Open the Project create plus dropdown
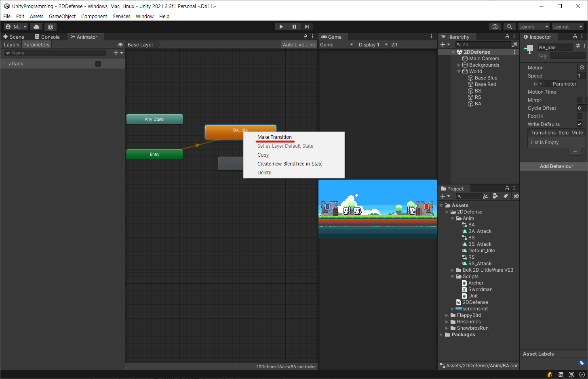Viewport: 588px width, 379px height. pos(445,196)
